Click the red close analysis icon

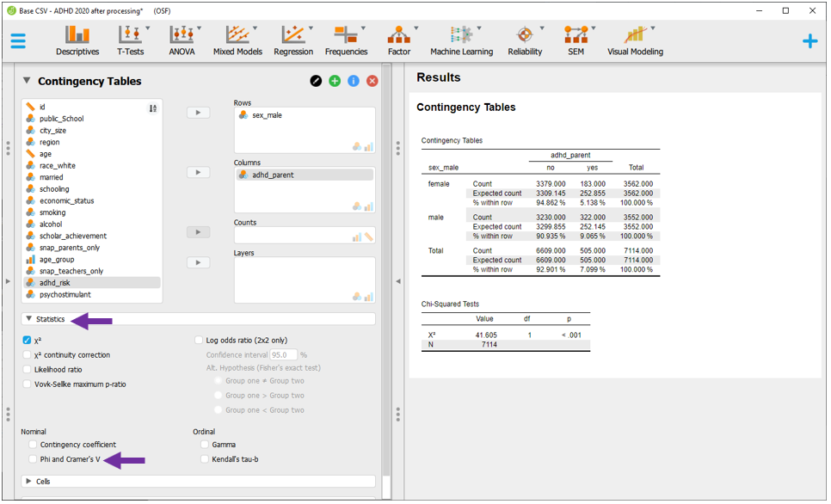372,81
